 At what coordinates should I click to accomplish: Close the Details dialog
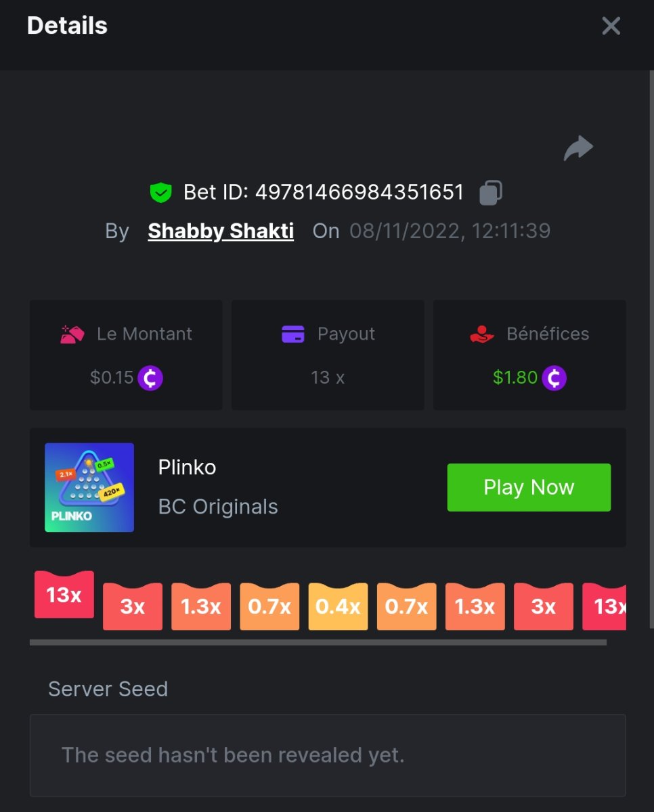(611, 26)
